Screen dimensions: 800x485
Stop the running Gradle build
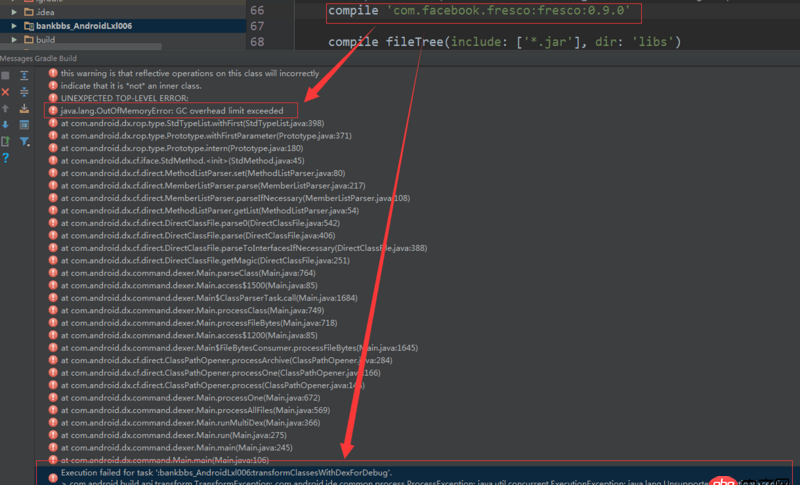tap(5, 75)
